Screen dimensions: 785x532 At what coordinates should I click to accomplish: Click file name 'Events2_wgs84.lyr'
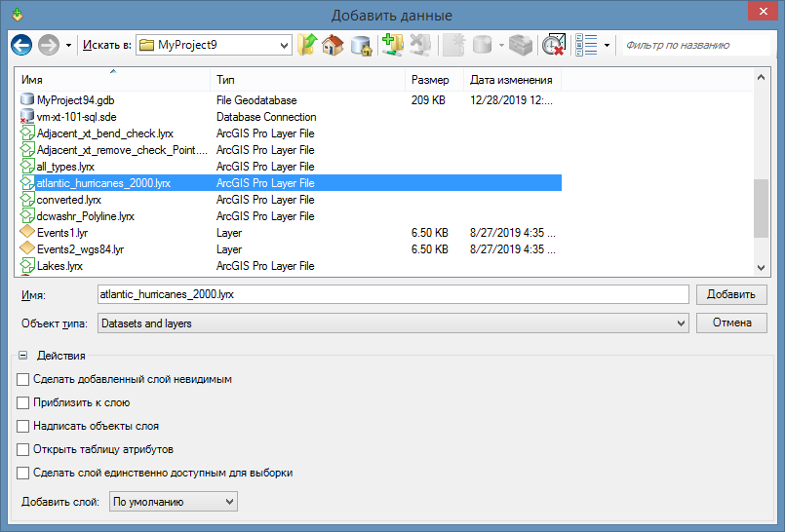[80, 249]
